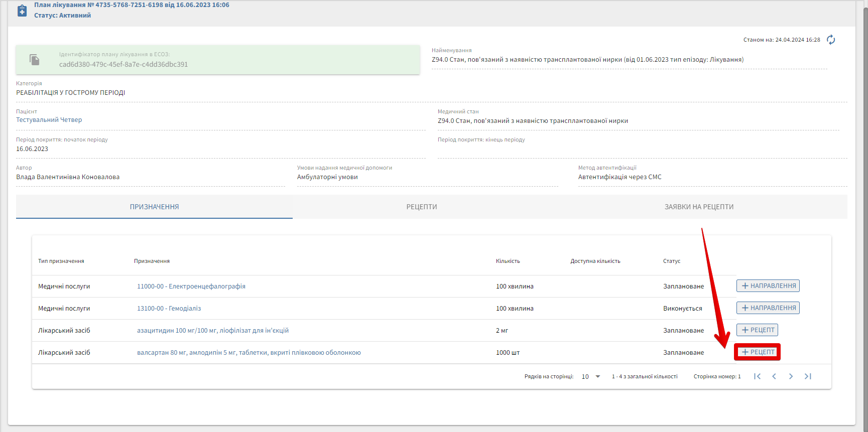The image size is (868, 432).
Task: Go to previous page of table
Action: pos(774,376)
